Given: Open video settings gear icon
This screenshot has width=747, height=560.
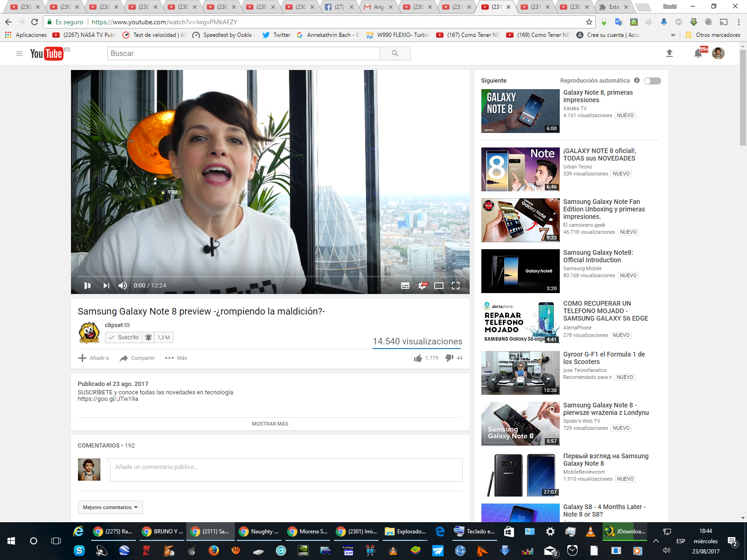Looking at the screenshot, I should pyautogui.click(x=423, y=286).
